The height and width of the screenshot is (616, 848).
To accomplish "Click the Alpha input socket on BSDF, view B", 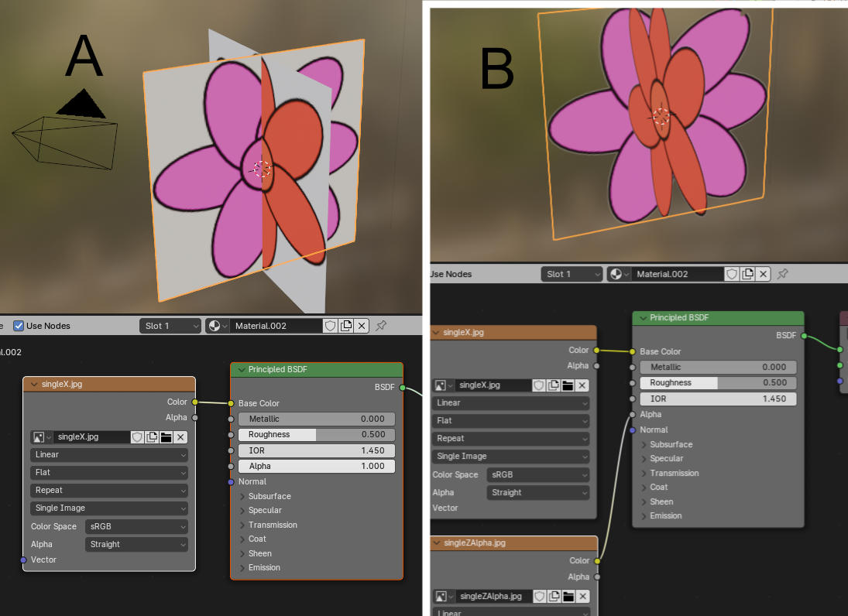I will [632, 415].
